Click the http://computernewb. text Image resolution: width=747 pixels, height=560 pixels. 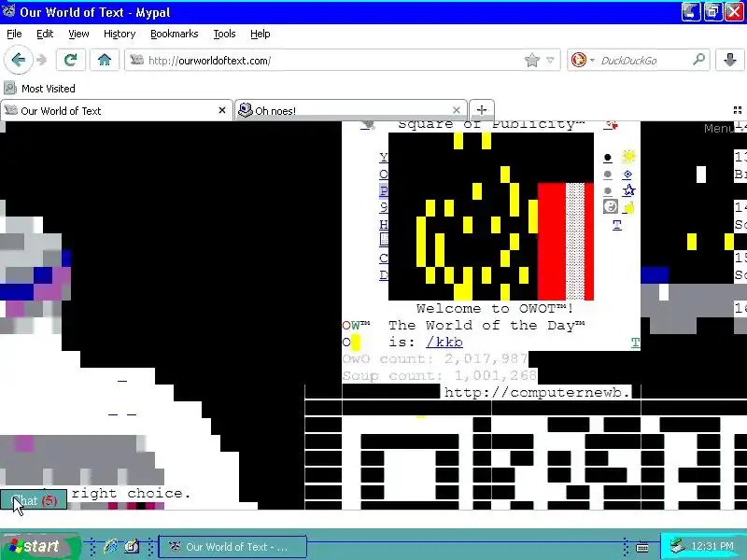point(537,392)
